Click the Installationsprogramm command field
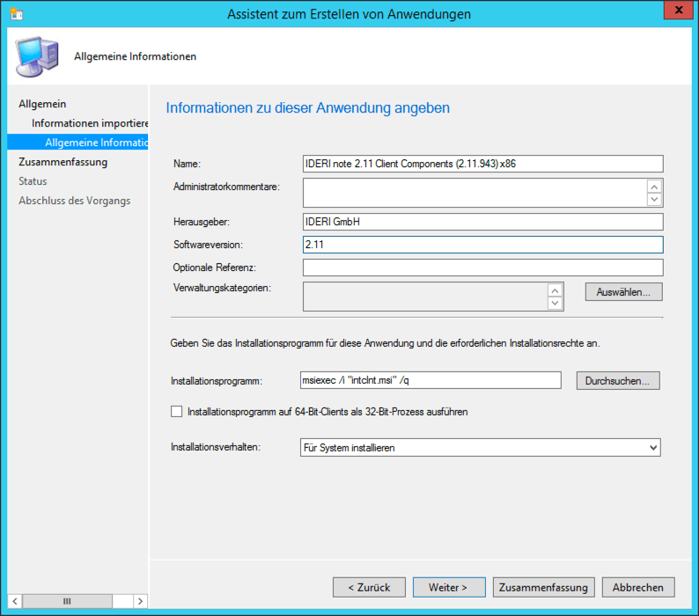Viewport: 699px width, 616px height. pyautogui.click(x=430, y=380)
